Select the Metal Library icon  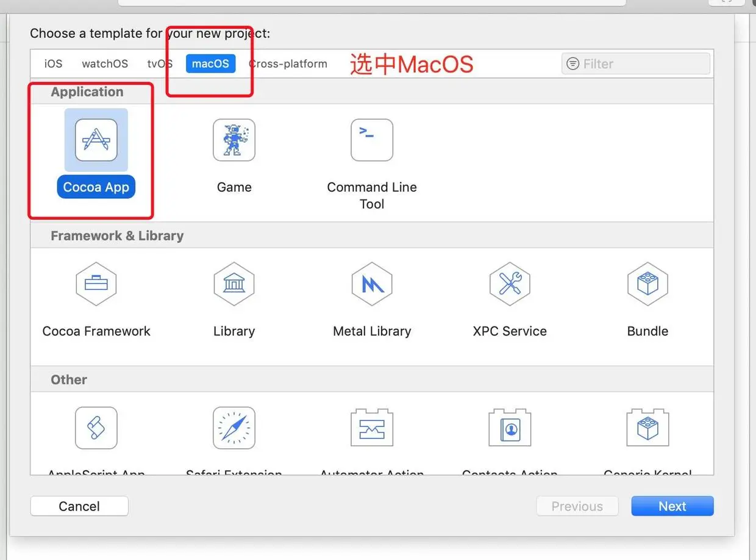pyautogui.click(x=372, y=284)
